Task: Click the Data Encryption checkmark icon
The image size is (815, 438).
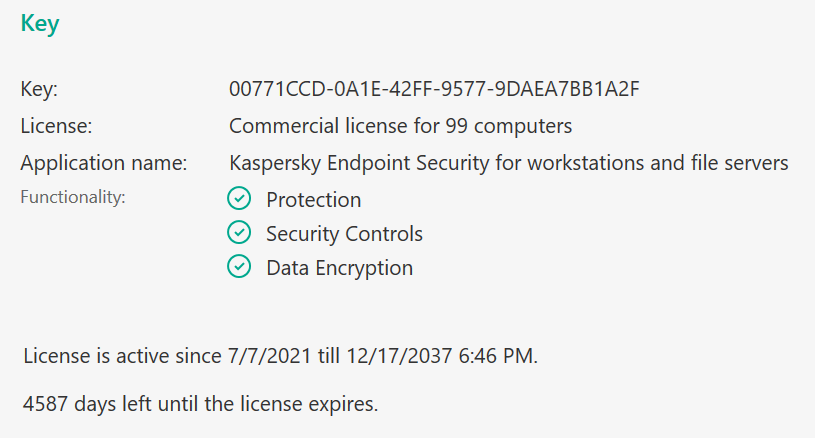Action: point(239,266)
